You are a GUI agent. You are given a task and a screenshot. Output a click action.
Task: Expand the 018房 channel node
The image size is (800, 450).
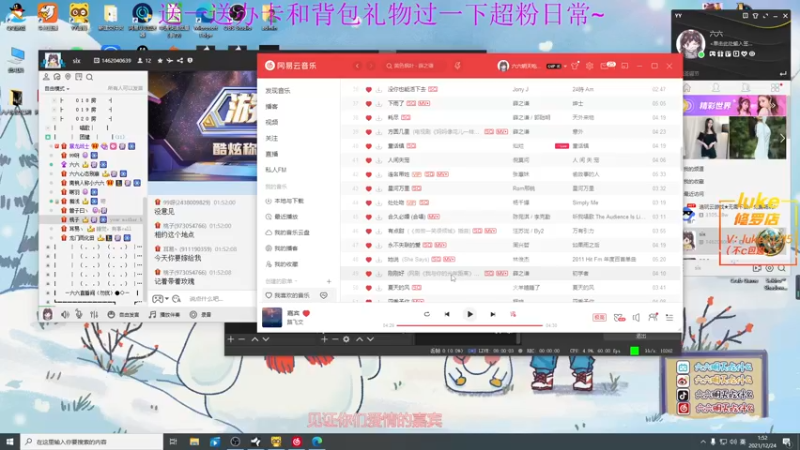pyautogui.click(x=54, y=101)
